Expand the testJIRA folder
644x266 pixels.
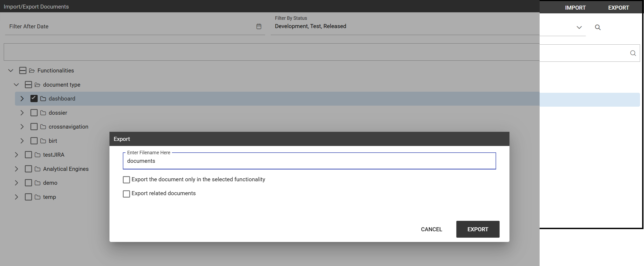(16, 155)
